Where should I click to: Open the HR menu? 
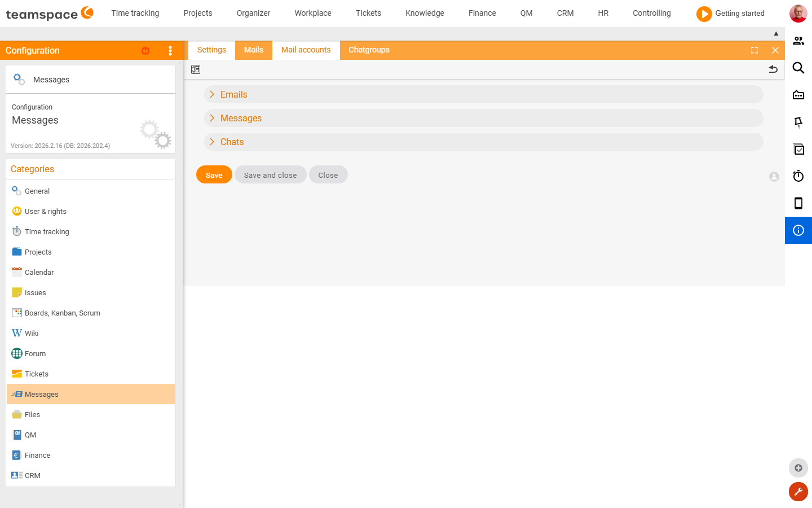(x=603, y=13)
